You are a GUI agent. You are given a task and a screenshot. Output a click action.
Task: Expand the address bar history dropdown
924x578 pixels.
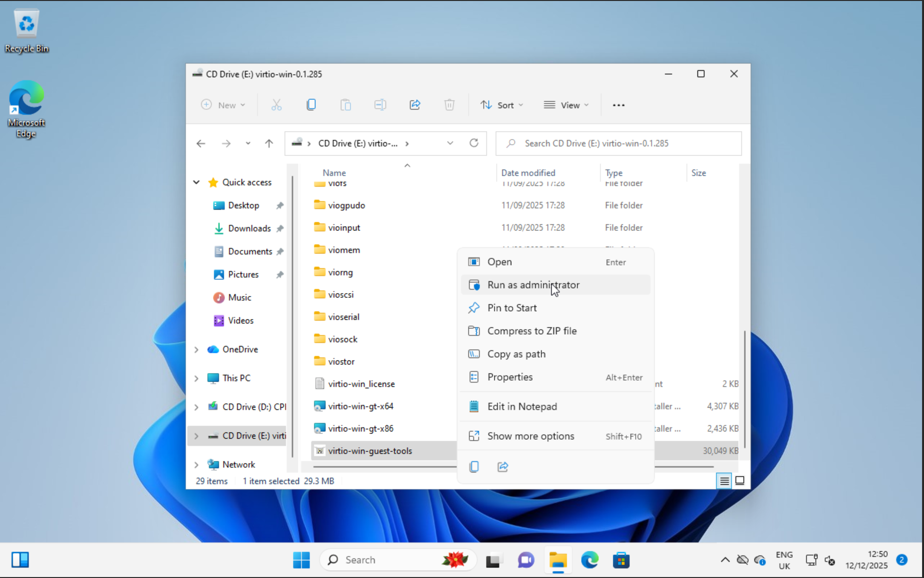click(x=450, y=143)
